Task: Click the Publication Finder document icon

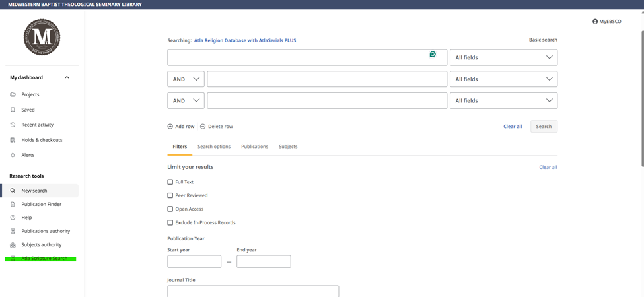Action: tap(13, 205)
